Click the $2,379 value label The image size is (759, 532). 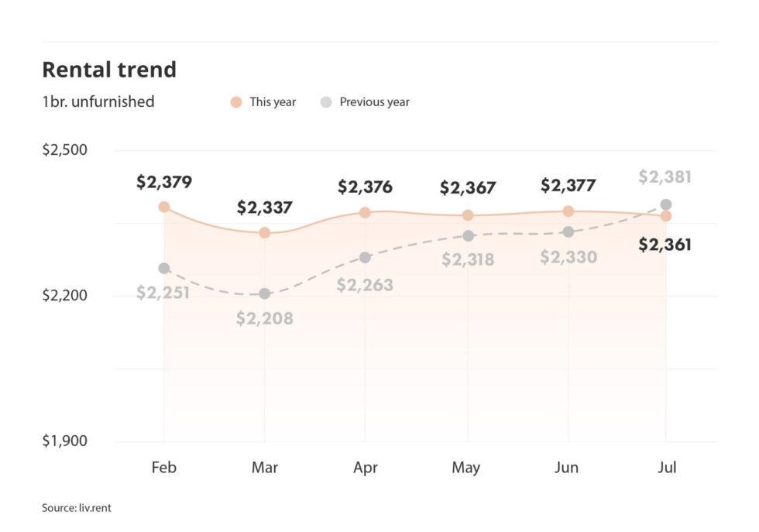[164, 182]
